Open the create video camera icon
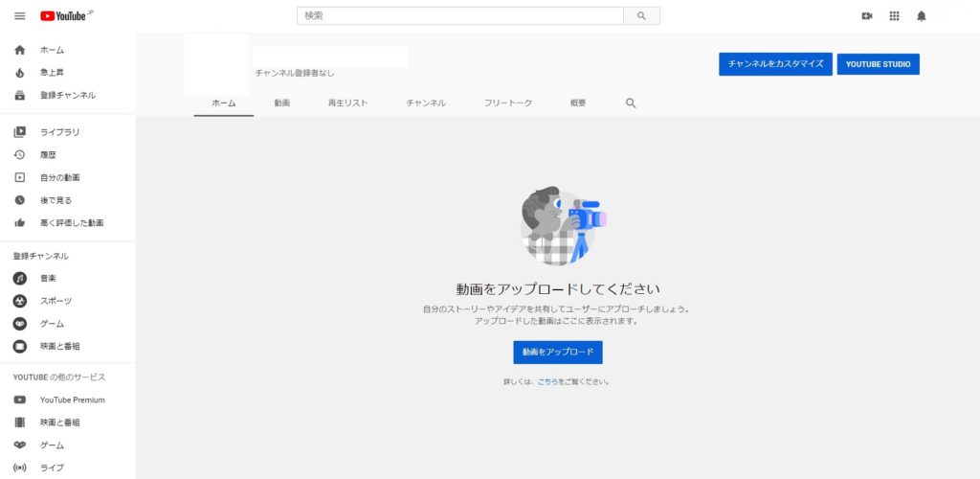This screenshot has height=479, width=980. (x=867, y=16)
